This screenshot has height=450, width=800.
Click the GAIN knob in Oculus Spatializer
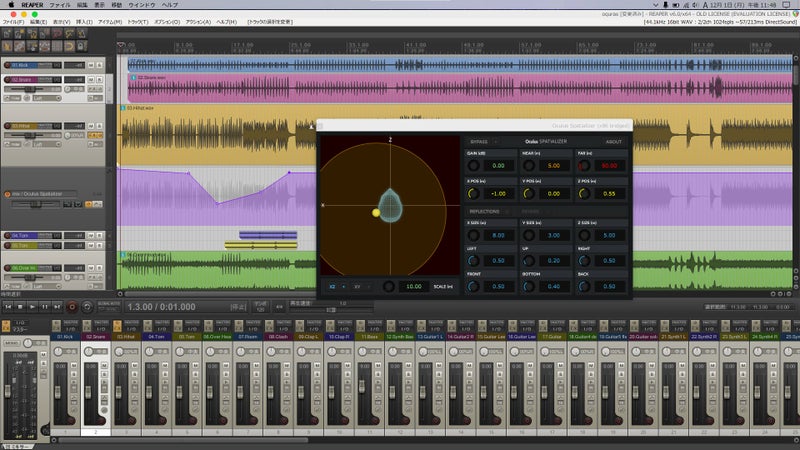[473, 165]
